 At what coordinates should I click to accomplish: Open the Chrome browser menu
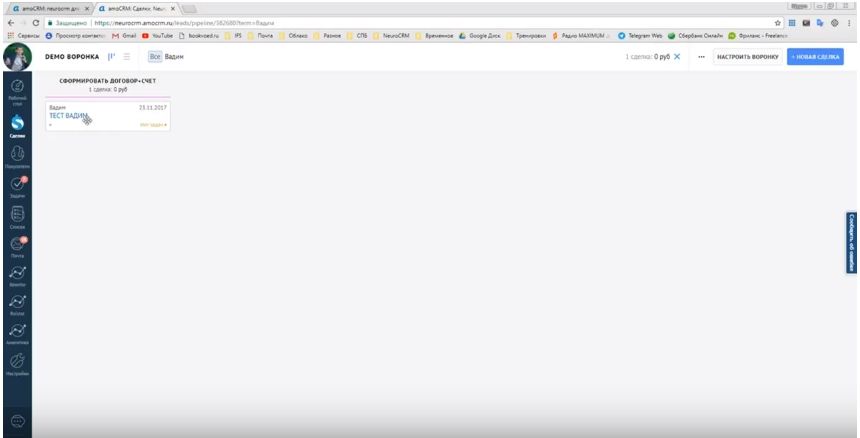(849, 23)
